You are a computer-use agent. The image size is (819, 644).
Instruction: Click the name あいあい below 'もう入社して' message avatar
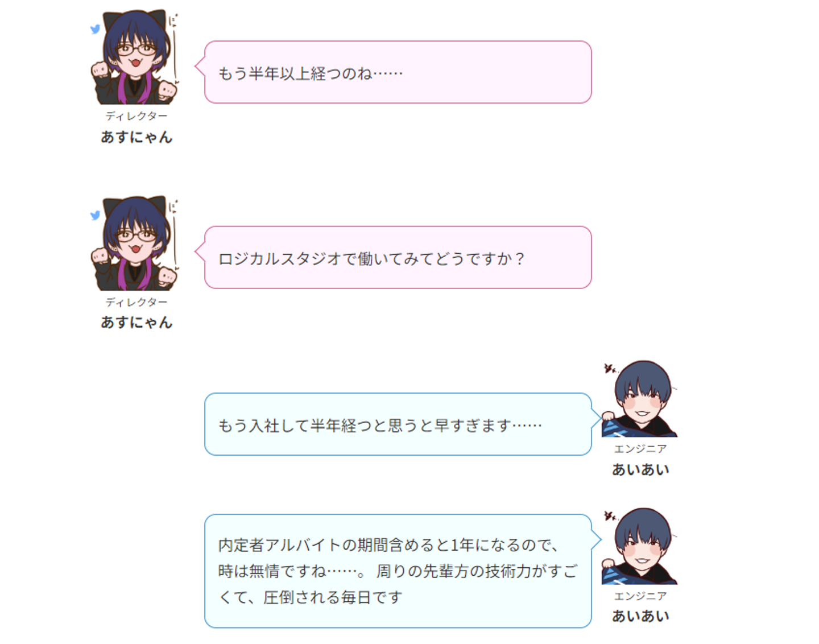(640, 470)
